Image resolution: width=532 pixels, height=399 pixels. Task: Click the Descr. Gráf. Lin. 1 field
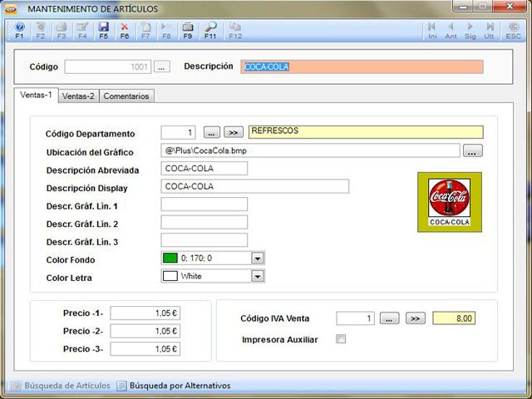click(204, 204)
